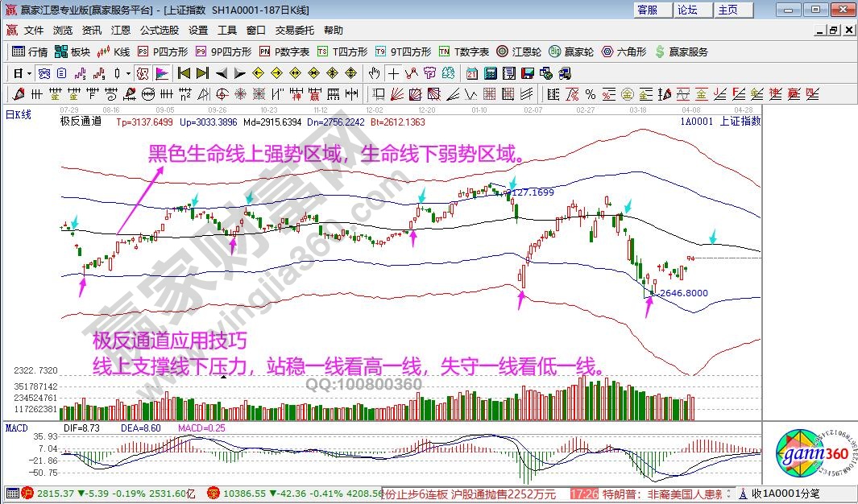Open the 交易委托 menu

click(295, 31)
